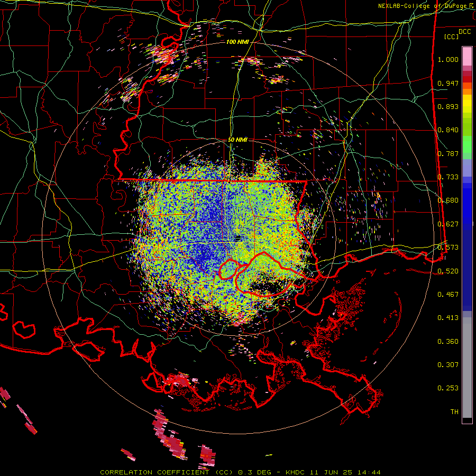476x476 pixels.
Task: Select the 0.787 color scale label
Action: (448, 153)
